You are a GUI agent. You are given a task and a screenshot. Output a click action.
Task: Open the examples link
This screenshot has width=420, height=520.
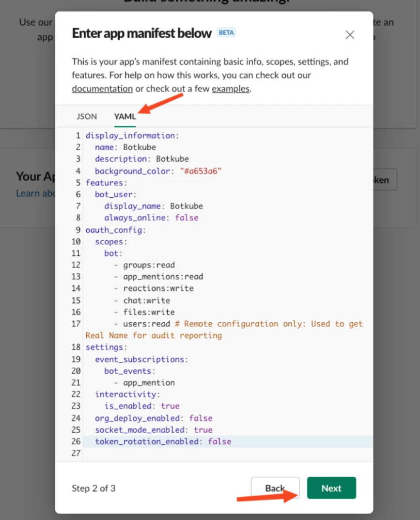[x=230, y=89]
